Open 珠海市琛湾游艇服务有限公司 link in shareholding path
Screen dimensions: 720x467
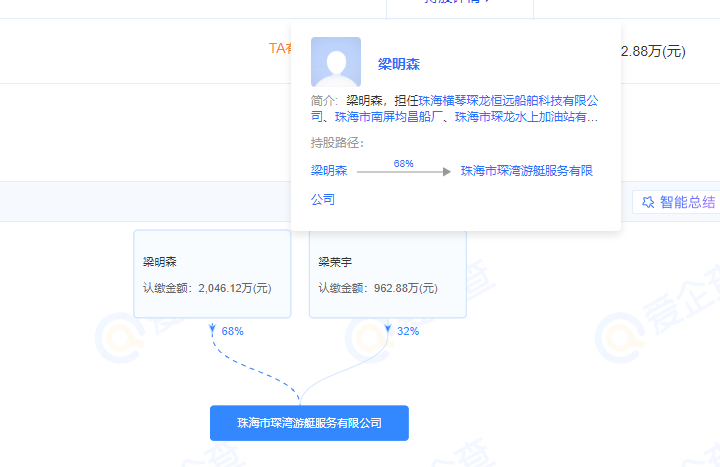pyautogui.click(x=527, y=171)
